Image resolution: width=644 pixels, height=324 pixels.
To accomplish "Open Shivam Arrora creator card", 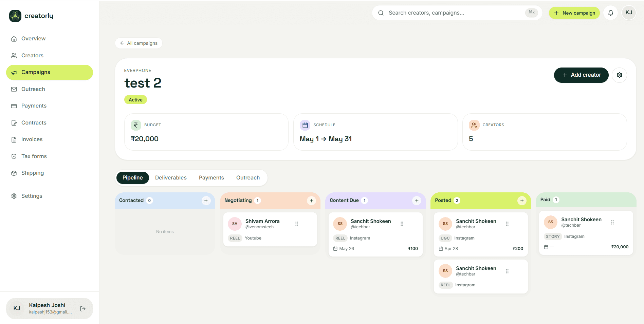I will 270,229.
